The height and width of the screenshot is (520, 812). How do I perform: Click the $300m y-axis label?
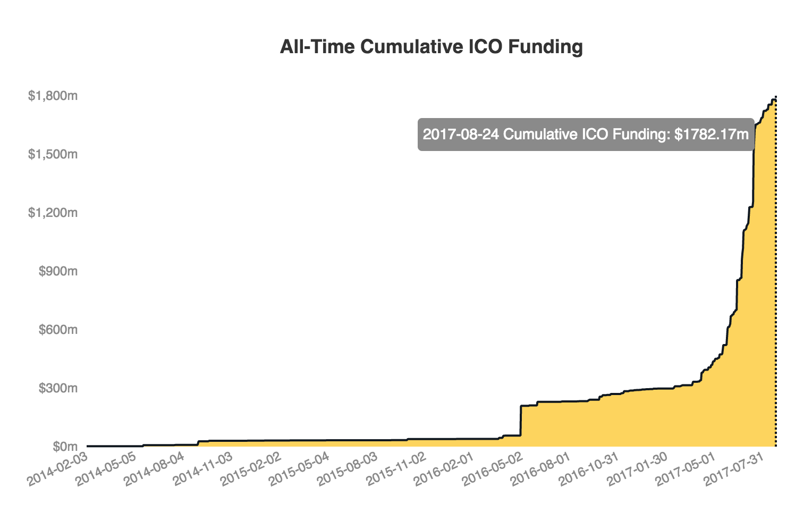coord(58,389)
